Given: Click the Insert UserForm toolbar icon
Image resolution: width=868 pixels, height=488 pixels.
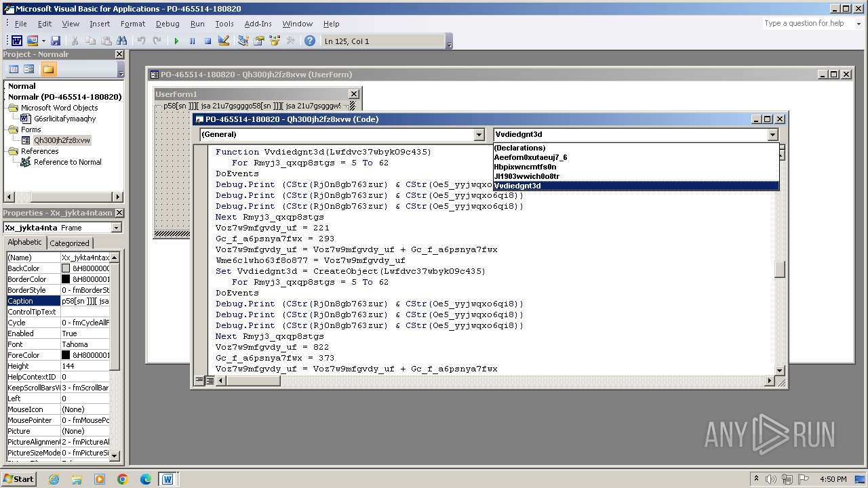Looking at the screenshot, I should pyautogui.click(x=32, y=41).
